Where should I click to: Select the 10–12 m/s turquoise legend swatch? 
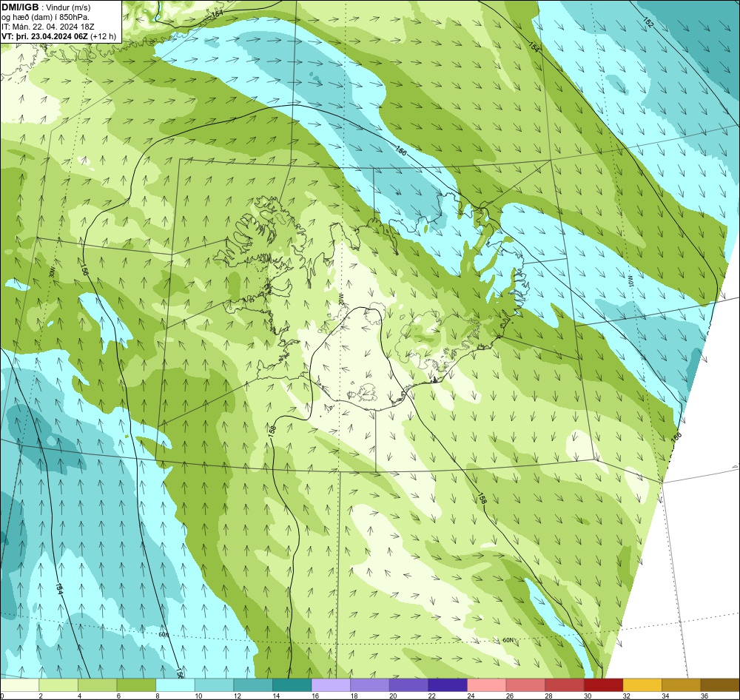215,685
